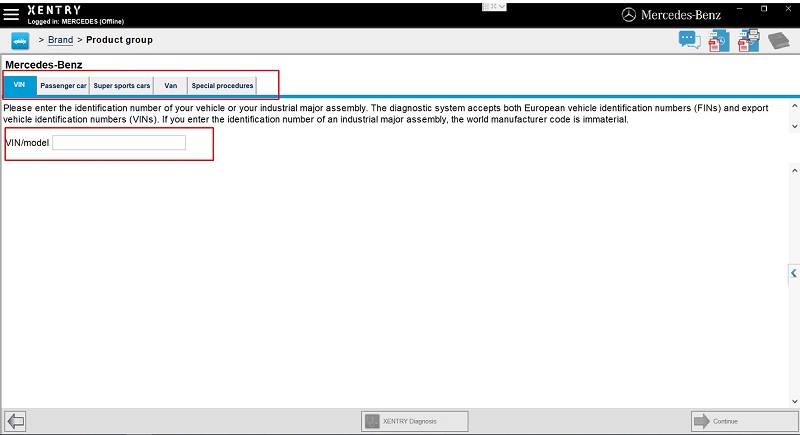This screenshot has height=435, width=800.
Task: Open the PDF print documents icon
Action: pos(748,41)
